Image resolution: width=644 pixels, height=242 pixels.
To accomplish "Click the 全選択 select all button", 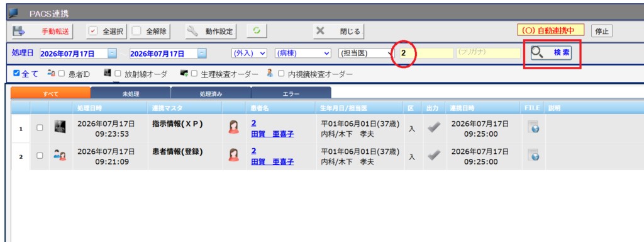I will coord(107,31).
